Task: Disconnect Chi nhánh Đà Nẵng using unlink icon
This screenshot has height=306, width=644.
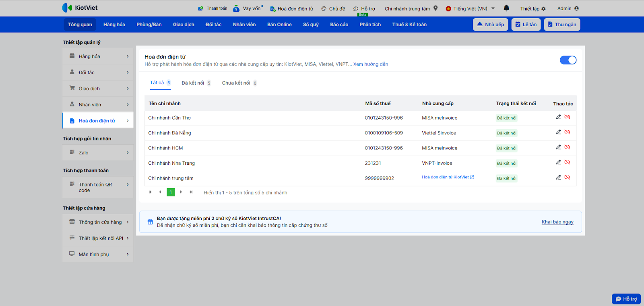Action: pyautogui.click(x=567, y=132)
